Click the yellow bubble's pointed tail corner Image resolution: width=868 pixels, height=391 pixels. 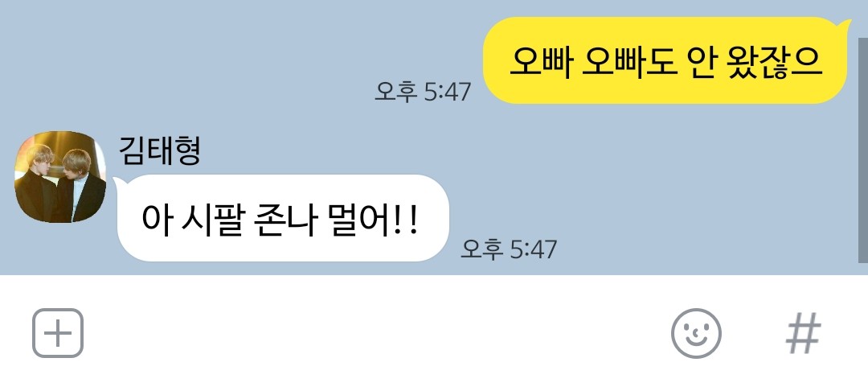844,23
